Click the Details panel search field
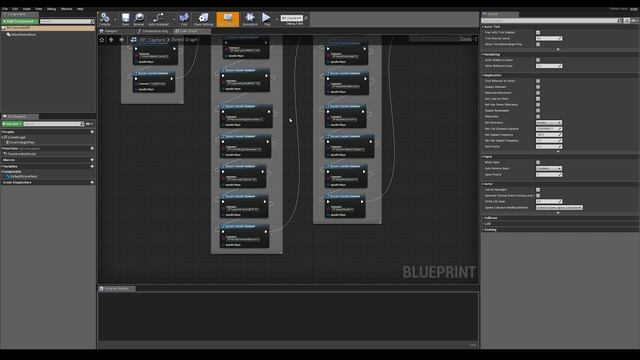640x360 pixels. pos(549,20)
